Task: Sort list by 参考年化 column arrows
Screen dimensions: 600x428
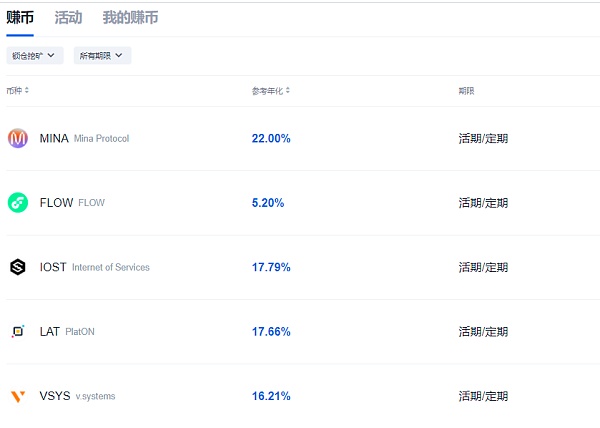Action: click(287, 91)
